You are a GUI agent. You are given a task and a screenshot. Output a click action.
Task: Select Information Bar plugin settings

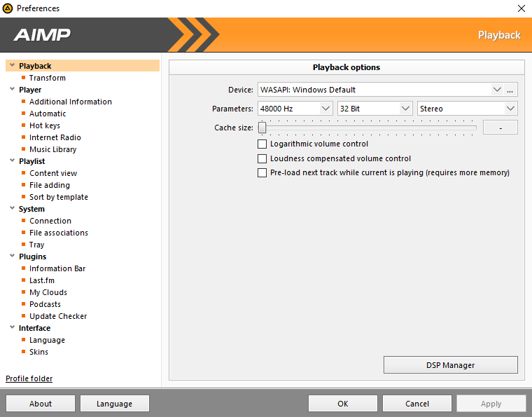coord(57,268)
